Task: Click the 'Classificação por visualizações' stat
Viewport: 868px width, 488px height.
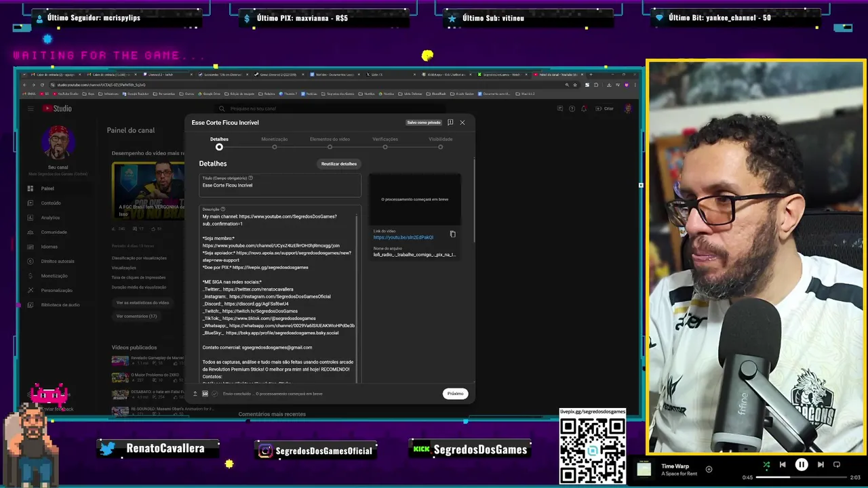Action: click(139, 258)
